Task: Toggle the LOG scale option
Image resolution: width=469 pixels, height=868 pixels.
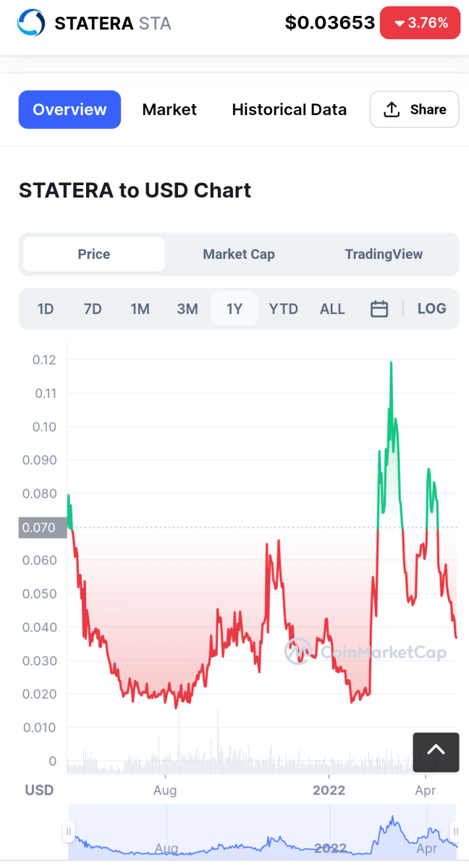Action: point(431,309)
